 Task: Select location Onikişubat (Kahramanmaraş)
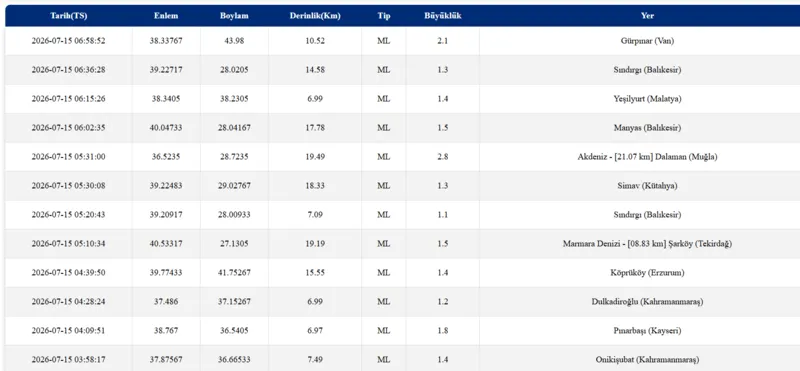[647, 360]
